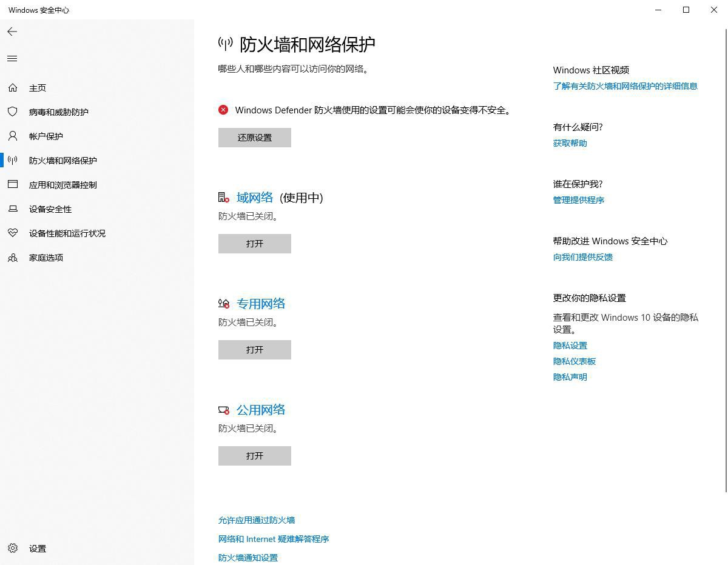Open the 域网络 link
The image size is (728, 565).
[255, 198]
